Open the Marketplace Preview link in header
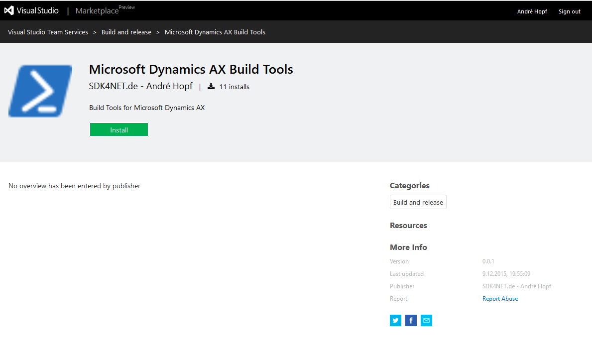This screenshot has height=364, width=592. pos(105,10)
